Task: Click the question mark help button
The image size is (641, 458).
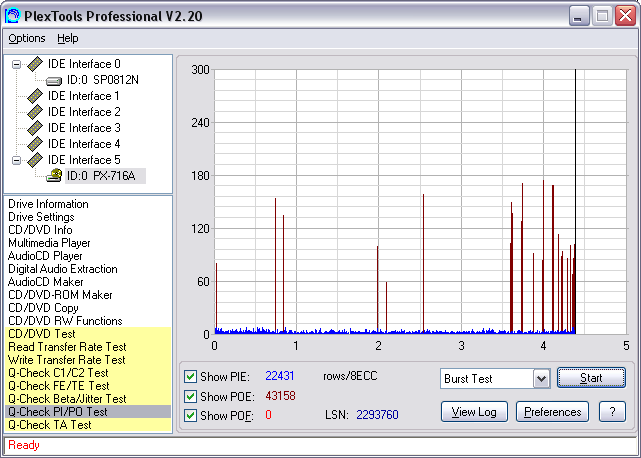Action: pos(612,412)
